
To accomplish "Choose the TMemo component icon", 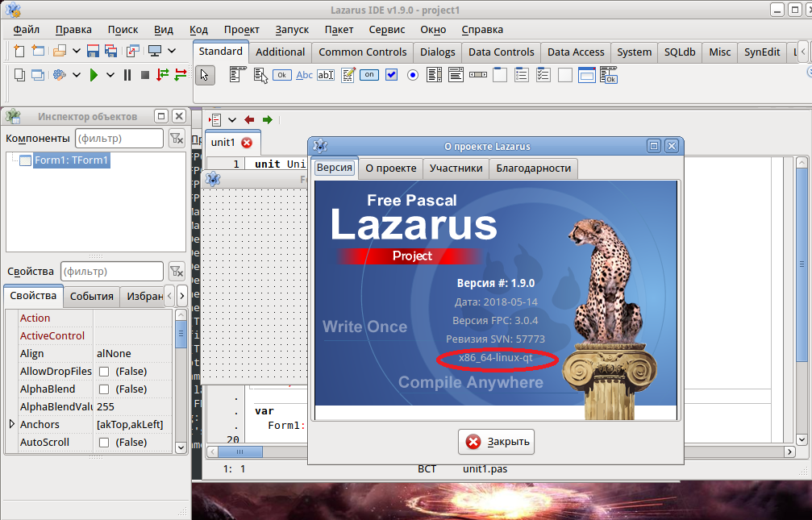I will click(x=348, y=75).
